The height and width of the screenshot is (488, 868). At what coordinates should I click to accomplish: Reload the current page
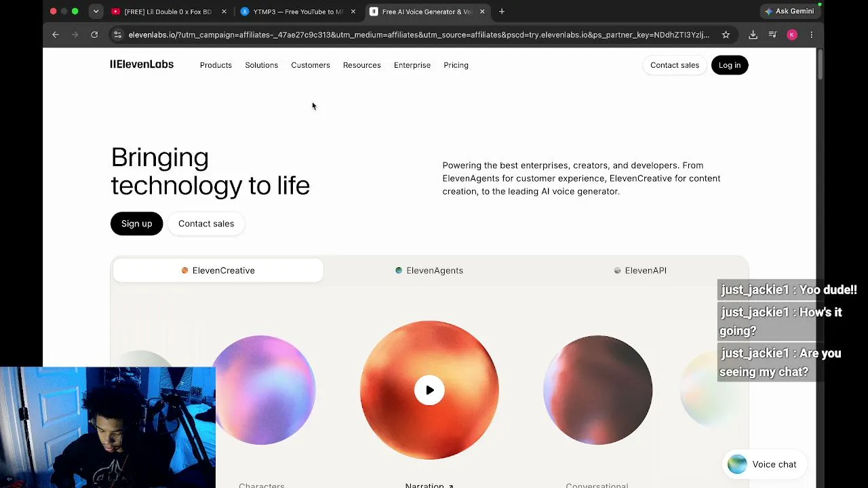pos(94,35)
